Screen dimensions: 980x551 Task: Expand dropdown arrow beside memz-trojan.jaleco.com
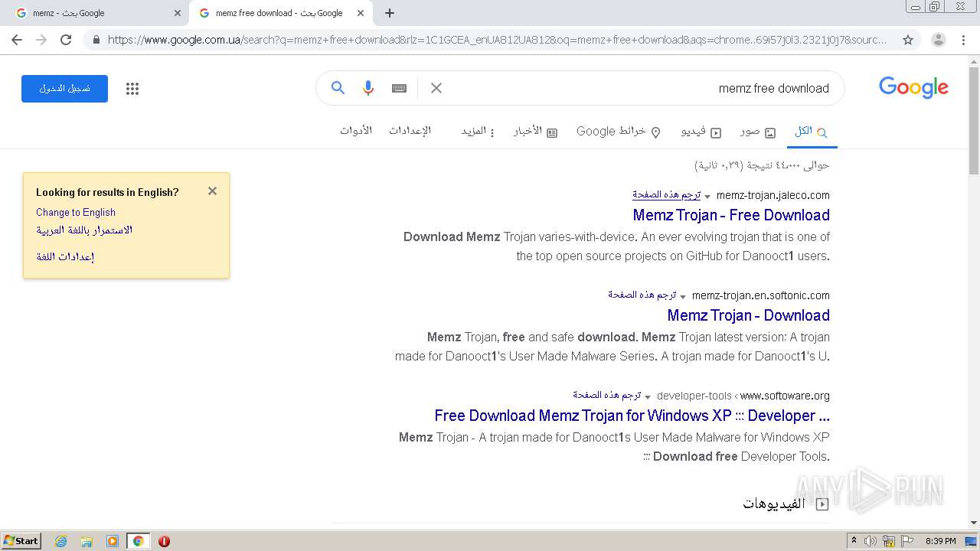[707, 196]
